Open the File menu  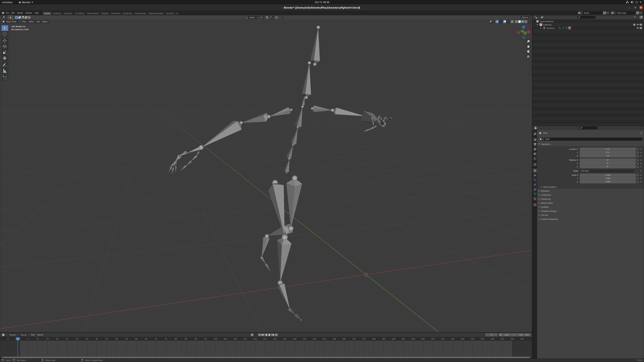(x=8, y=13)
